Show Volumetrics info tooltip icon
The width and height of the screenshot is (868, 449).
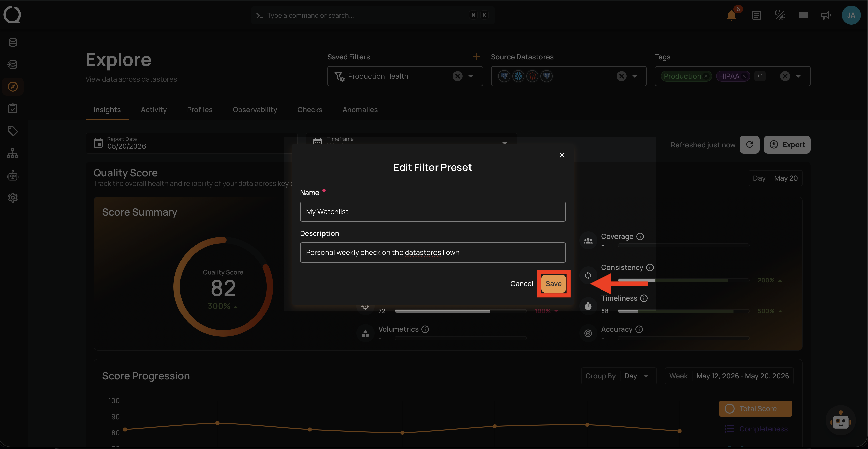425,329
